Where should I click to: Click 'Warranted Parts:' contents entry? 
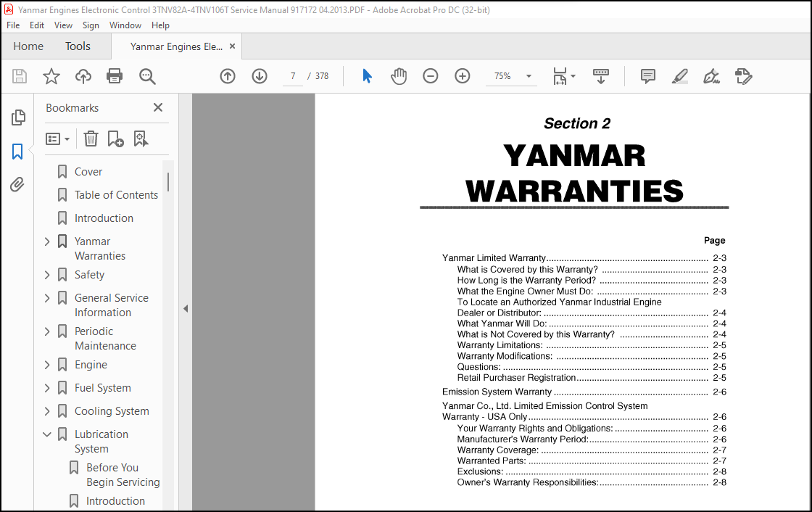pyautogui.click(x=492, y=461)
